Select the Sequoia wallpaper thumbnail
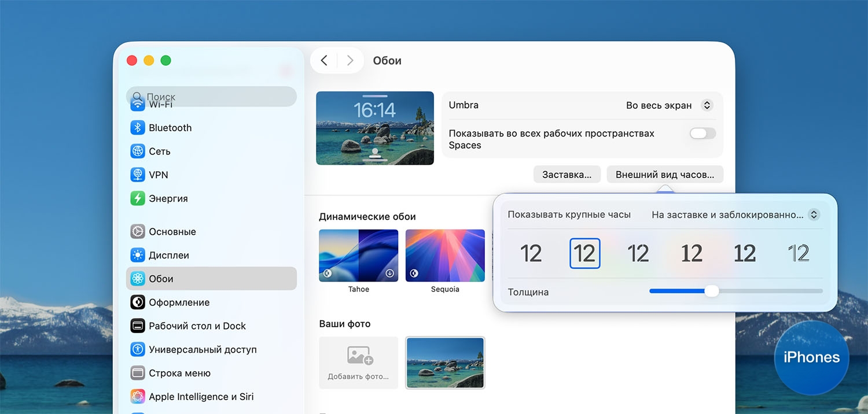868x414 pixels. pyautogui.click(x=445, y=256)
